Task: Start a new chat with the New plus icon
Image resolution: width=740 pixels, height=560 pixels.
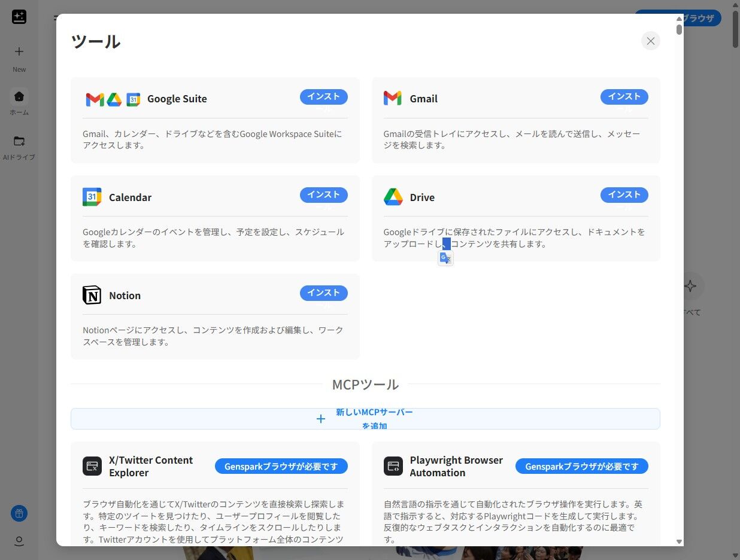Action: point(19,51)
